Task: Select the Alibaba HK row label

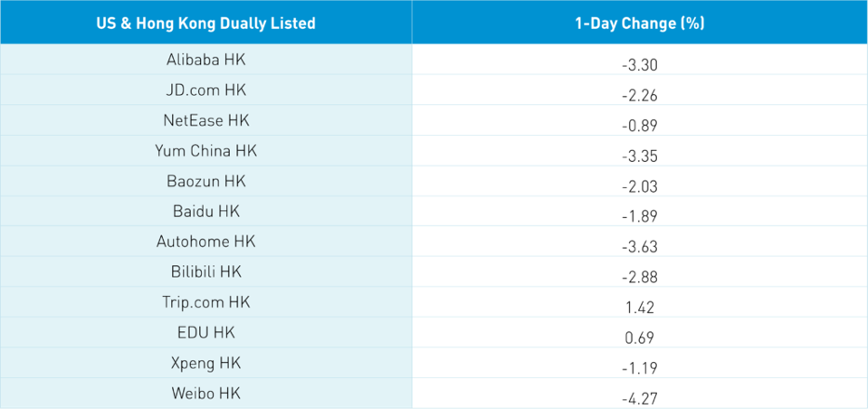Action: coord(205,60)
